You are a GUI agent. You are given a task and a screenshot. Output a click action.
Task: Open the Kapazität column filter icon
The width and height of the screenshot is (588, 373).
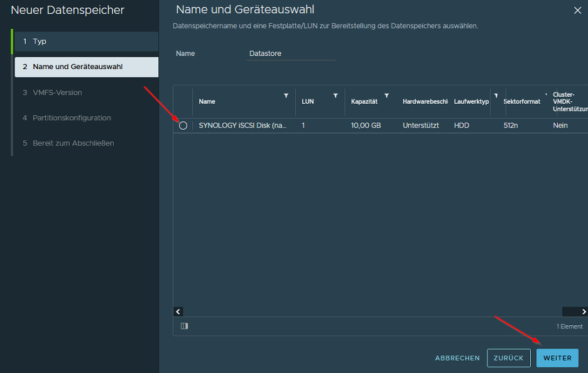386,96
